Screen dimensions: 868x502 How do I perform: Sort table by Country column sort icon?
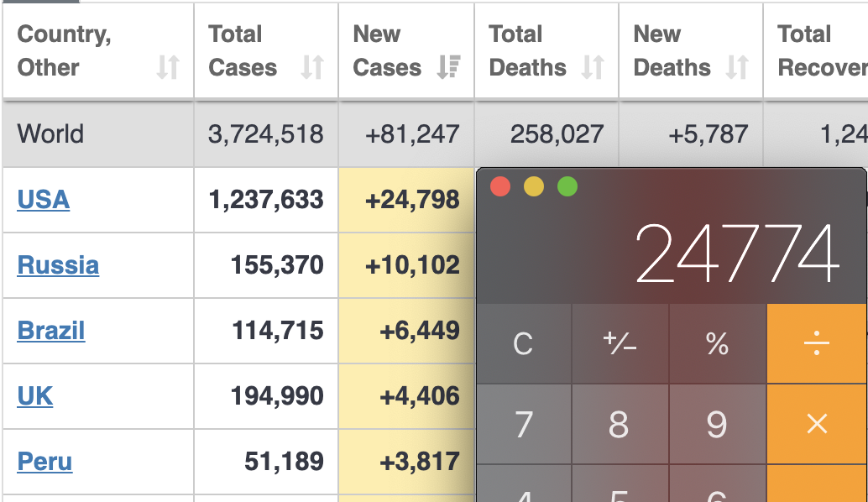tap(168, 67)
